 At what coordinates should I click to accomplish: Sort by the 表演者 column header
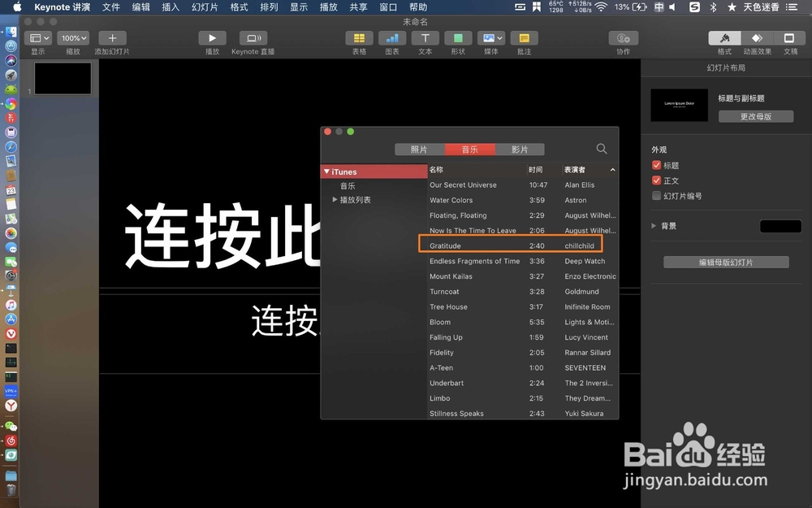click(x=590, y=170)
